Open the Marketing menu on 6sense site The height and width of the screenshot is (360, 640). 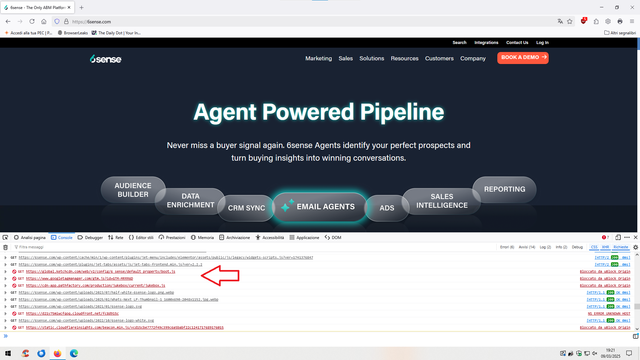(318, 58)
